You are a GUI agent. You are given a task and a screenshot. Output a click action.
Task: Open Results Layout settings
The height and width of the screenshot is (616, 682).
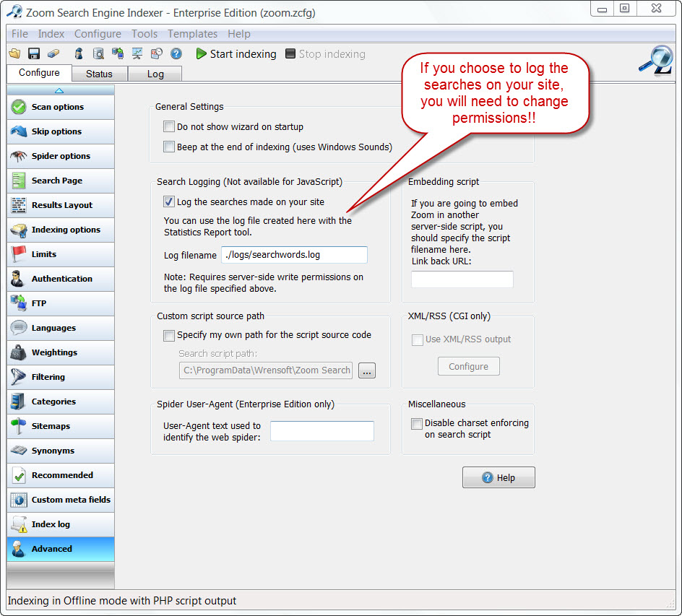coord(61,205)
